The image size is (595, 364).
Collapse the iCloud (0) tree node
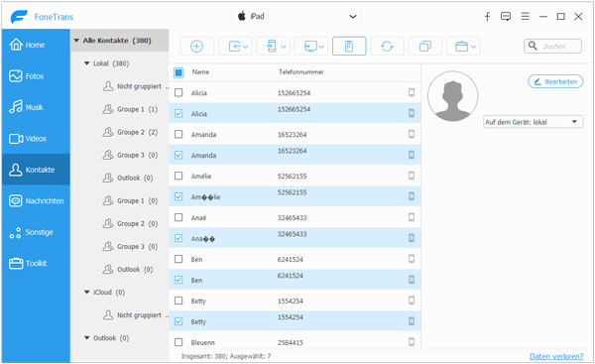coord(87,292)
